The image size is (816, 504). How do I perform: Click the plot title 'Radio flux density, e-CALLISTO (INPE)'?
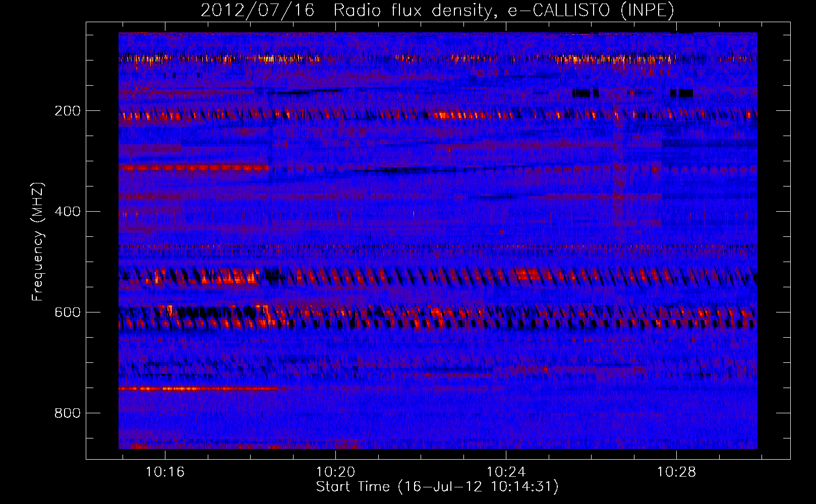pyautogui.click(x=504, y=10)
